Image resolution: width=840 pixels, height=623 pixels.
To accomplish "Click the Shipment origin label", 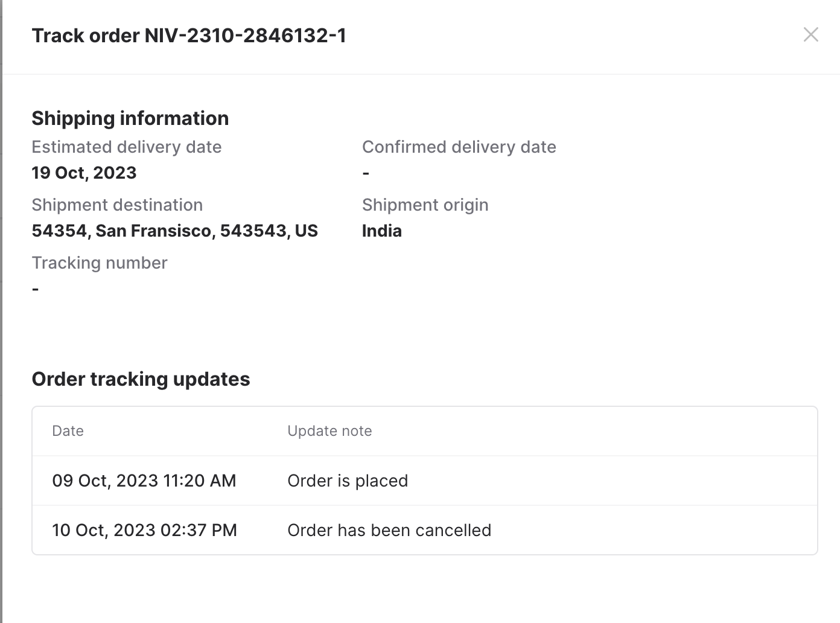I will [x=425, y=205].
